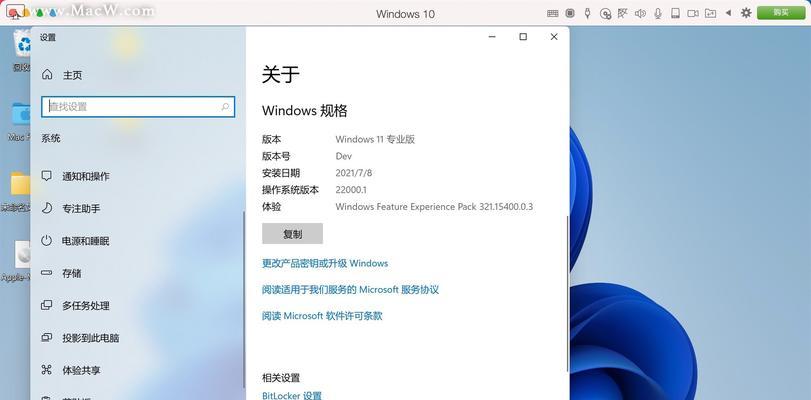
Task: Select Windows Feature Experience Pack text
Action: click(434, 206)
